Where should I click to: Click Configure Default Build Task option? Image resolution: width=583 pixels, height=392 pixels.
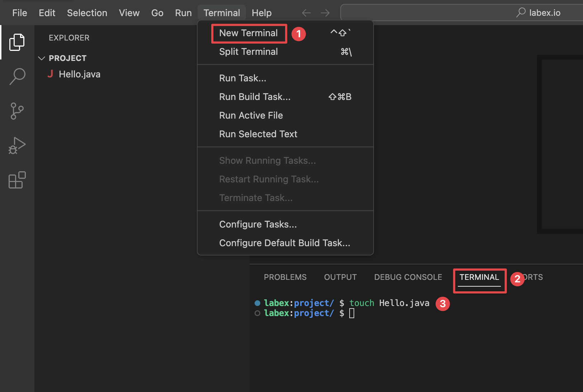tap(284, 243)
